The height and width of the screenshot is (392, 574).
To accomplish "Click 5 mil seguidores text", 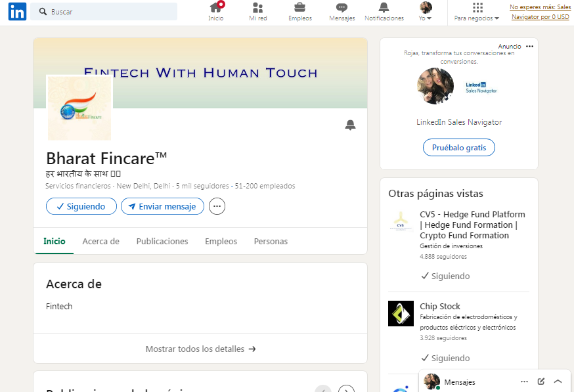I will (202, 186).
